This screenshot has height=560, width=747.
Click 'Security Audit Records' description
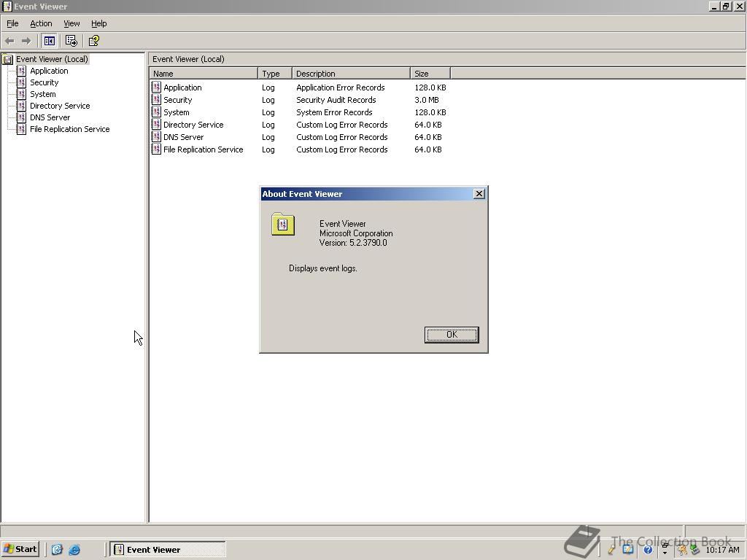(336, 100)
